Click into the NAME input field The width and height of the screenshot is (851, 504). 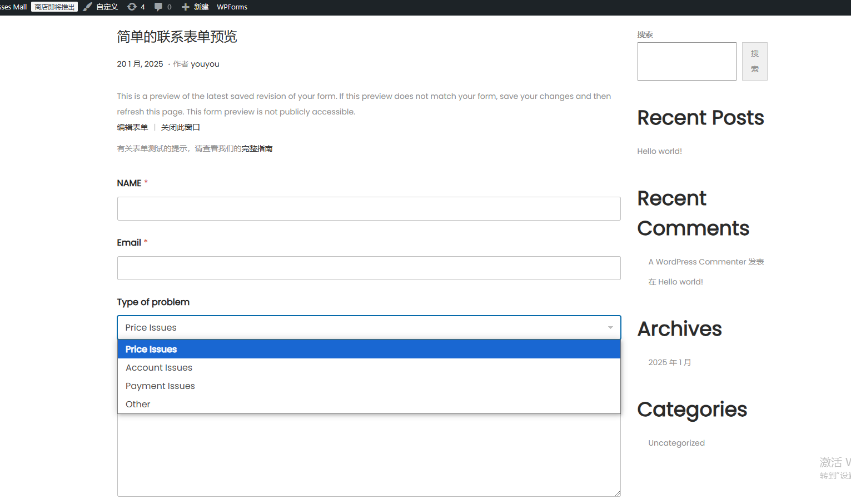(369, 208)
